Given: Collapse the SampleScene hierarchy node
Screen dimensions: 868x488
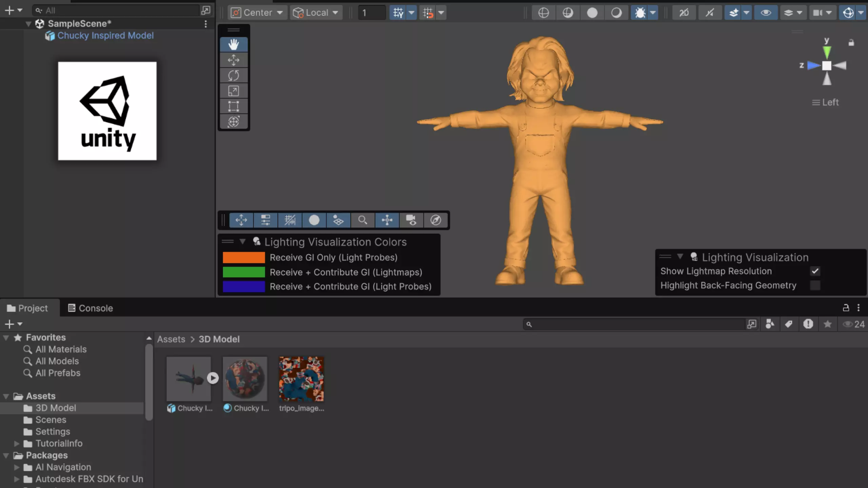Looking at the screenshot, I should [28, 24].
